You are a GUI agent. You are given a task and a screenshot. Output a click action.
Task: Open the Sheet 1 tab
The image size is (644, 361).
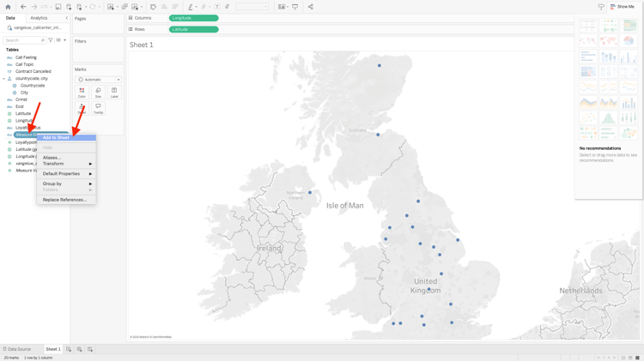(x=53, y=349)
